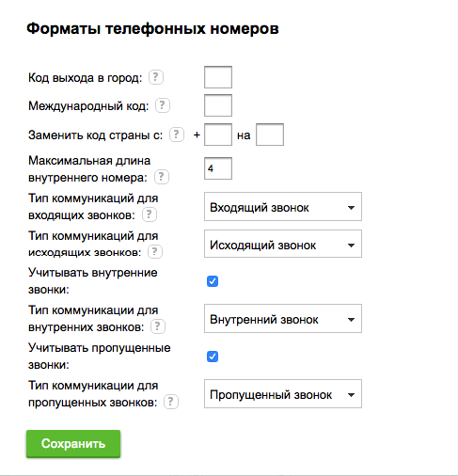Open help icon for Код выхода в город

click(156, 77)
